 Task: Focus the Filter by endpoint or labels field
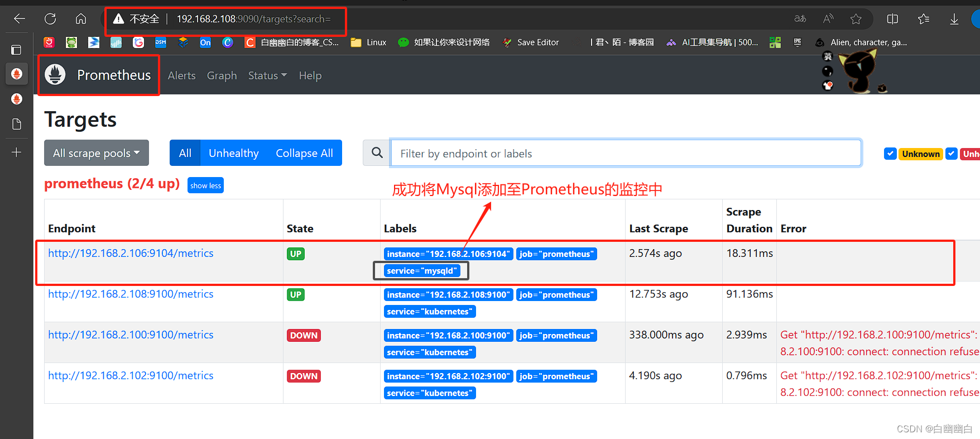(626, 153)
